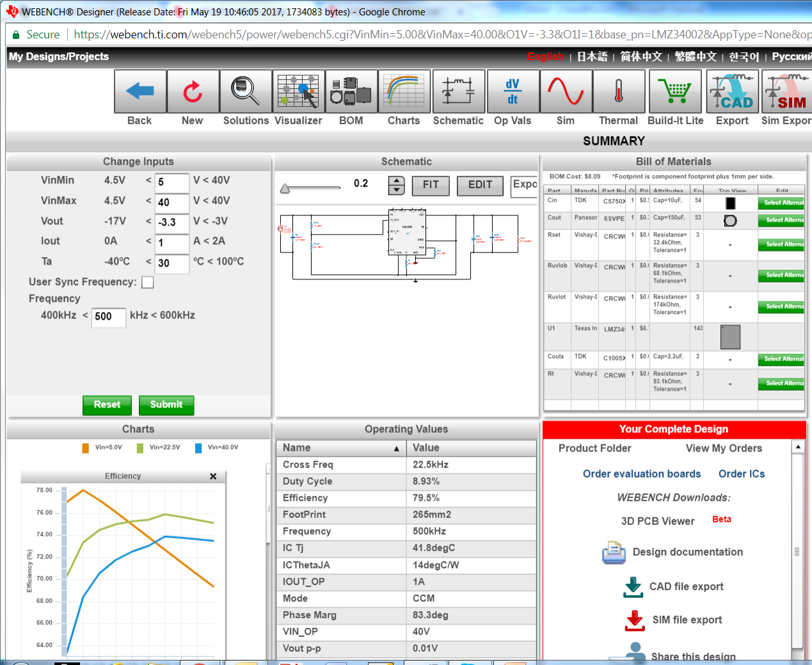Click Order evaluation boards link
This screenshot has height=665, width=812.
click(x=642, y=474)
